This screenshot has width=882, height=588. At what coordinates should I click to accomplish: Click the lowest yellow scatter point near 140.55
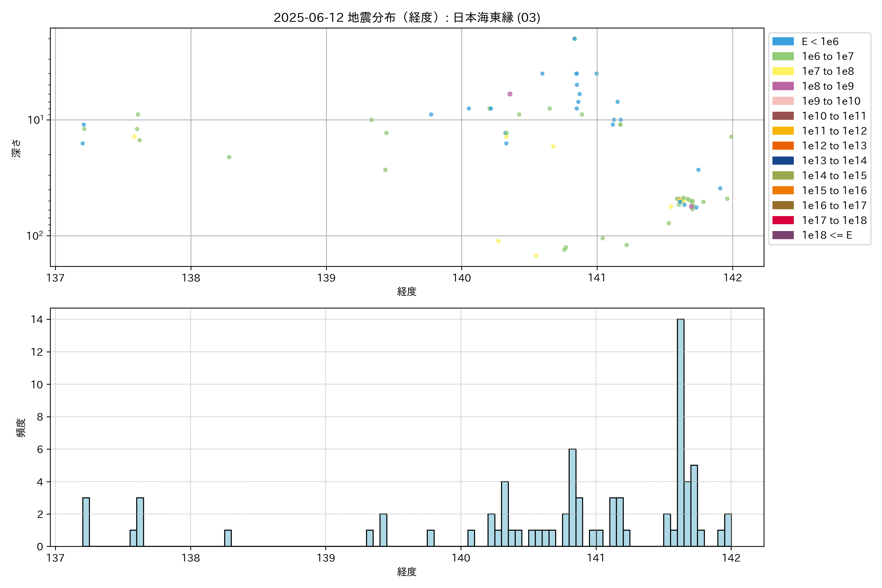coord(536,255)
